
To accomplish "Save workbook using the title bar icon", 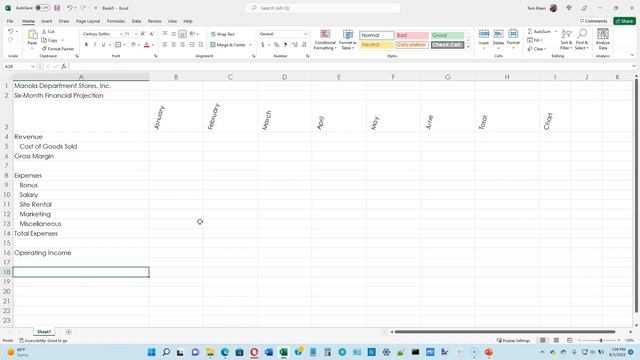I will coord(57,8).
